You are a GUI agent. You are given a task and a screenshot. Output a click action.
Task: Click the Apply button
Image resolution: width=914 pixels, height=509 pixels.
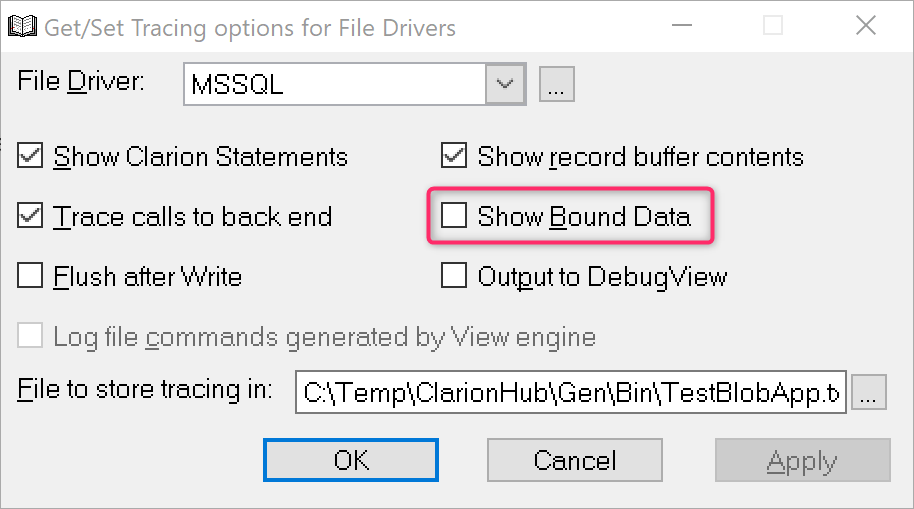coord(802,460)
